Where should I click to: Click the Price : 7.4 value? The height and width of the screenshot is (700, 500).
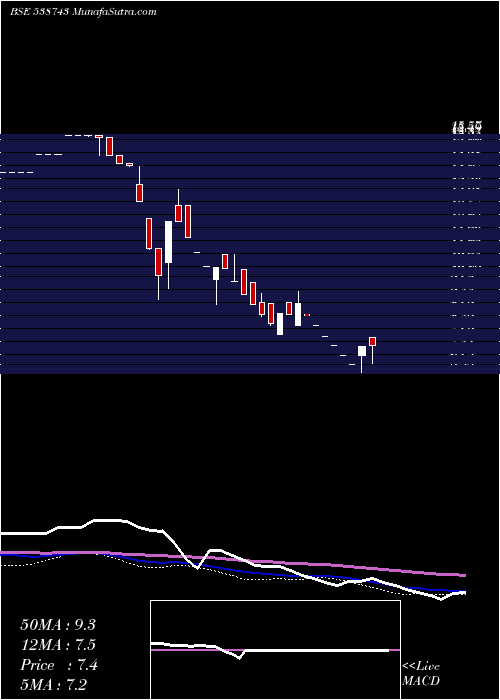click(59, 665)
